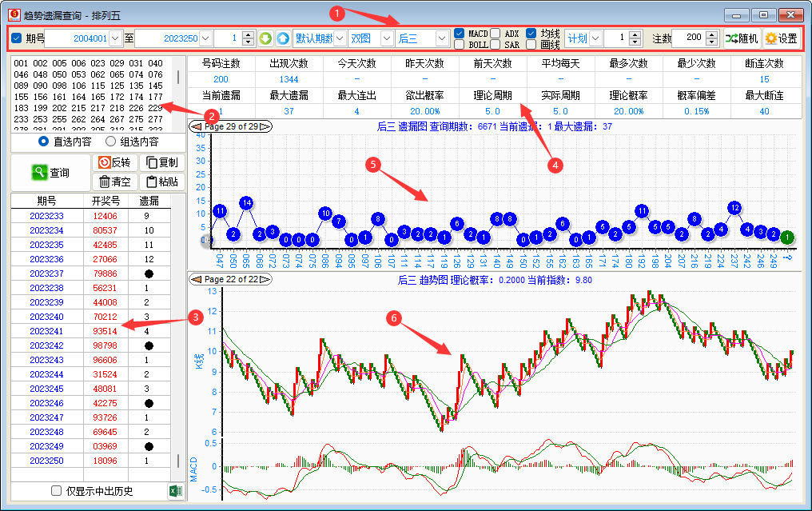Select the 组选内容 radio button
This screenshot has width=812, height=511.
111,142
